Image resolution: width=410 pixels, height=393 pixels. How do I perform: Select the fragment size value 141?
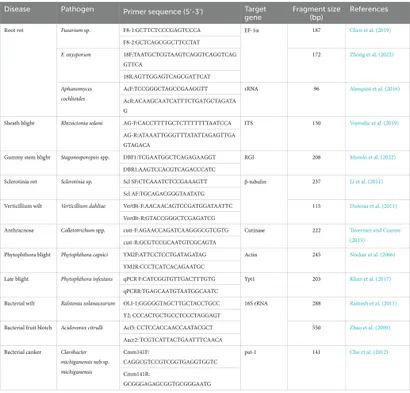[316, 352]
